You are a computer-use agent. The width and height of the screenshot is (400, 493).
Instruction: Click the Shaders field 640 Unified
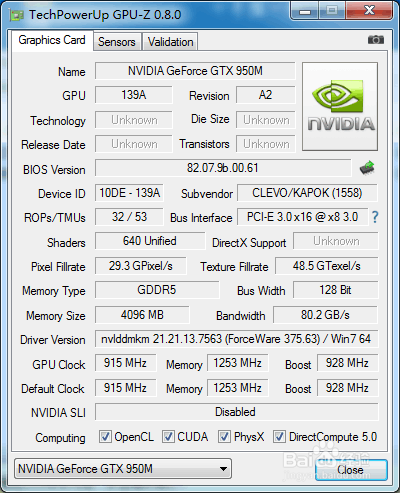150,241
